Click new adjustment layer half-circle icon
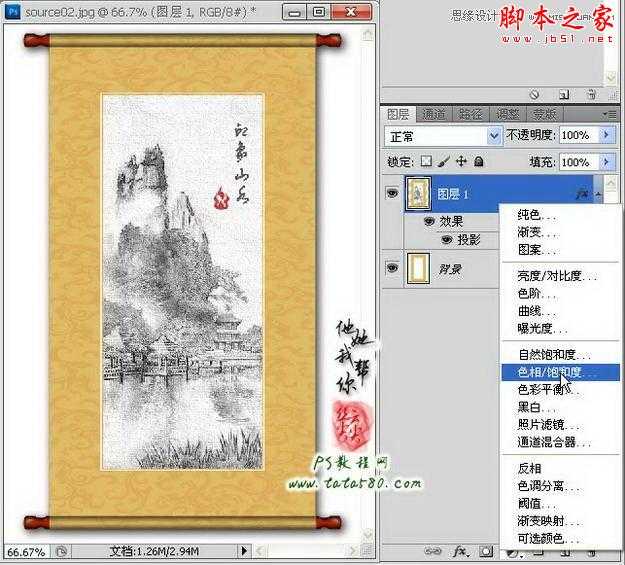 point(512,553)
